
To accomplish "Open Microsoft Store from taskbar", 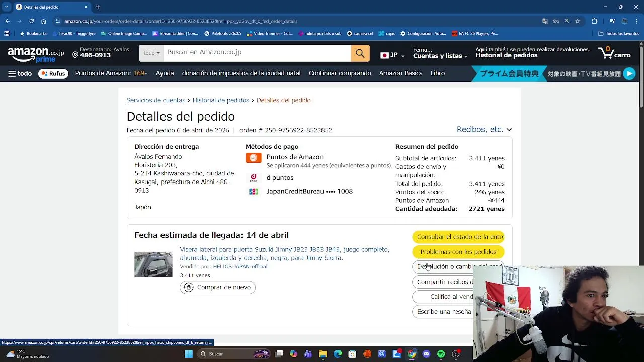I will (352, 354).
